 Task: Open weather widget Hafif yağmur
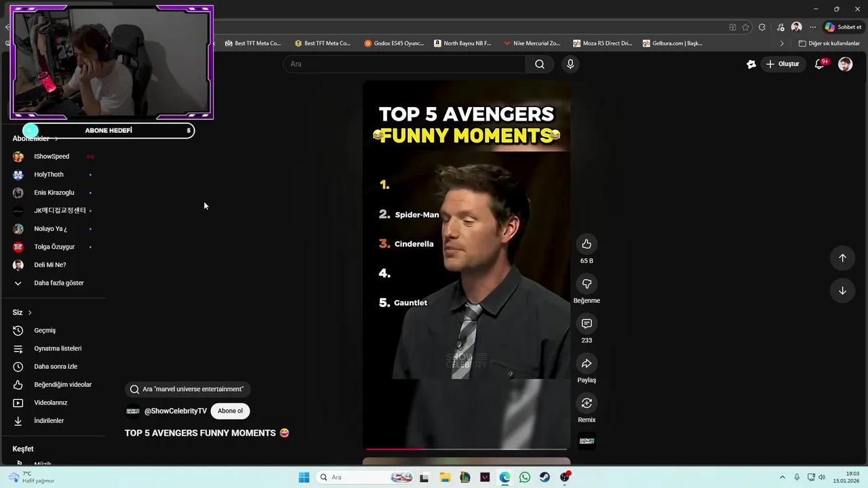coord(31,477)
